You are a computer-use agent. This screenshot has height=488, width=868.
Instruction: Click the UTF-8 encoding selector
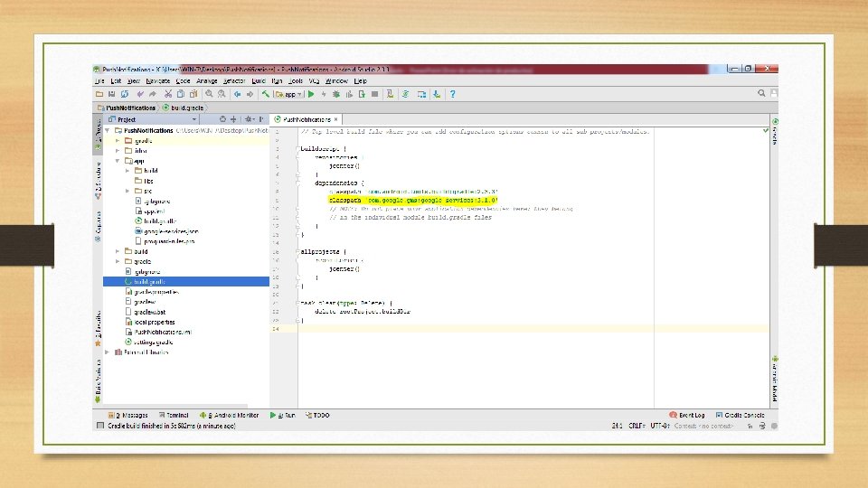coord(660,426)
